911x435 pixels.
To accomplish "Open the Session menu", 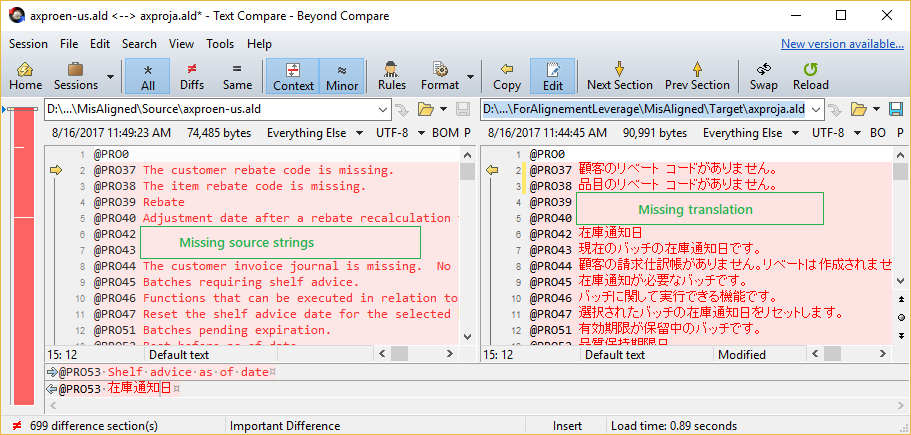I will click(x=28, y=44).
